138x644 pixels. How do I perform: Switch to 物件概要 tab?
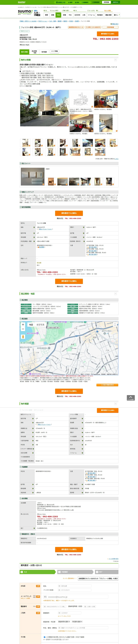click(x=44, y=52)
